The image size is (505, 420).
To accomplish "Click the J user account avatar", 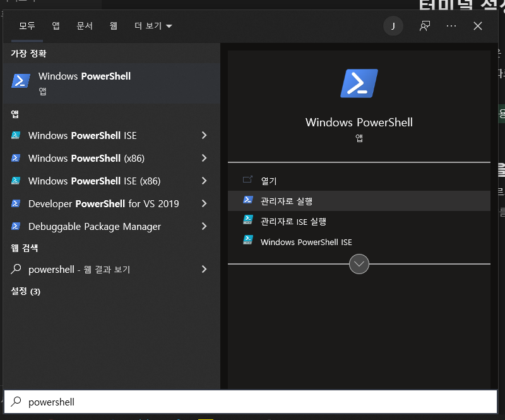I will click(393, 26).
